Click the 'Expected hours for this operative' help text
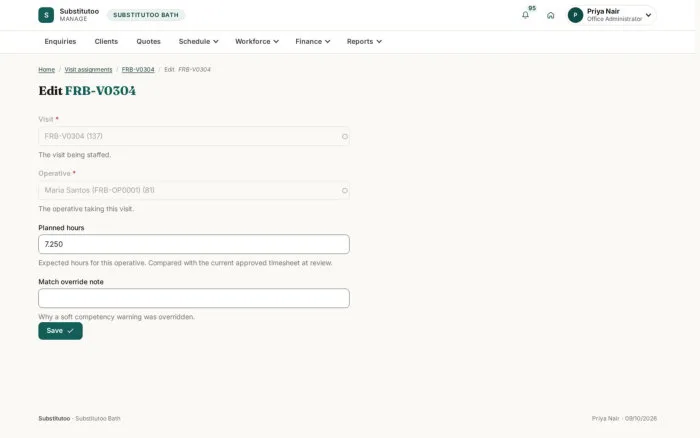 pos(185,263)
